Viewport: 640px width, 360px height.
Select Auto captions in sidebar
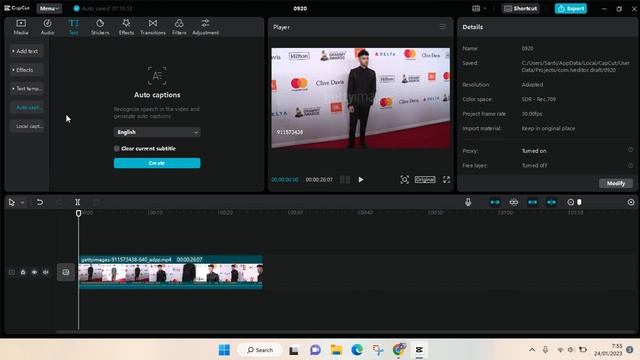pyautogui.click(x=27, y=107)
